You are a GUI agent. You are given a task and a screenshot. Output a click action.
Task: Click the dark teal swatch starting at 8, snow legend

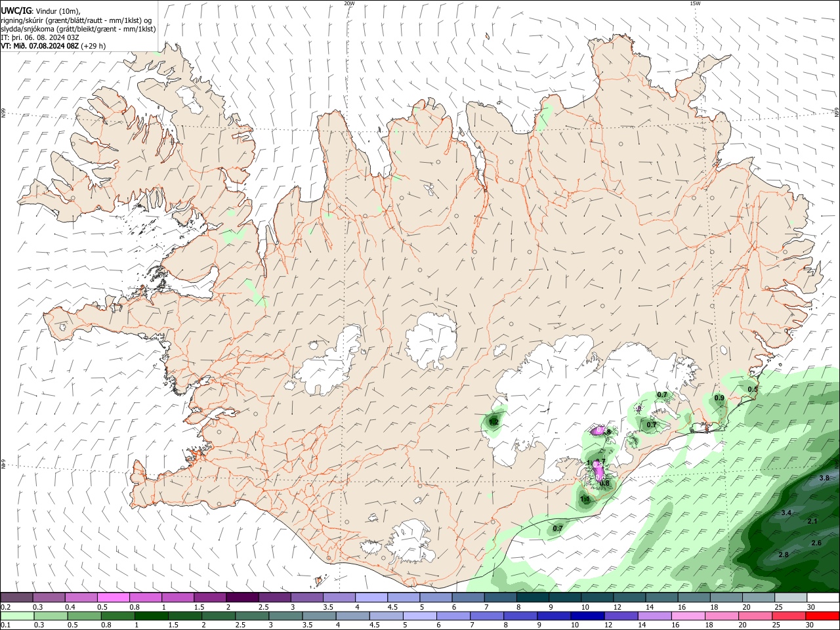point(533,597)
